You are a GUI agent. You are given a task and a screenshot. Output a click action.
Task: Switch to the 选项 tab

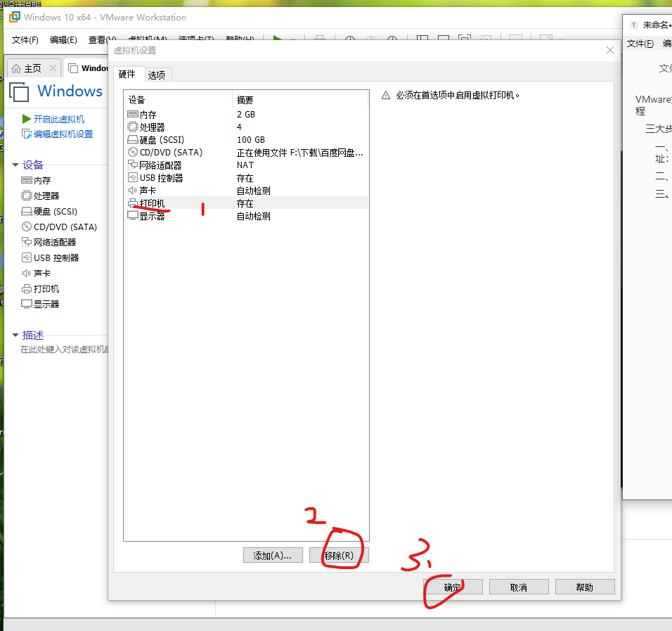pos(157,75)
